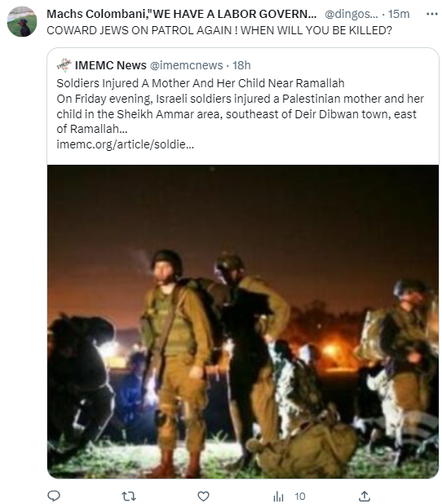Click the view count number 10
The width and height of the screenshot is (442, 504).
pos(300,497)
